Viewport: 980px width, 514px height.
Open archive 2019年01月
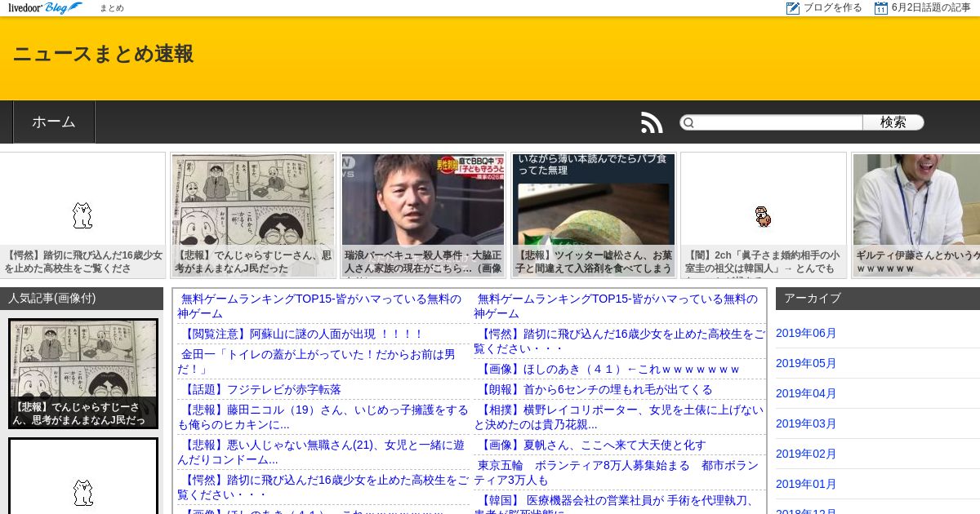pyautogui.click(x=806, y=484)
